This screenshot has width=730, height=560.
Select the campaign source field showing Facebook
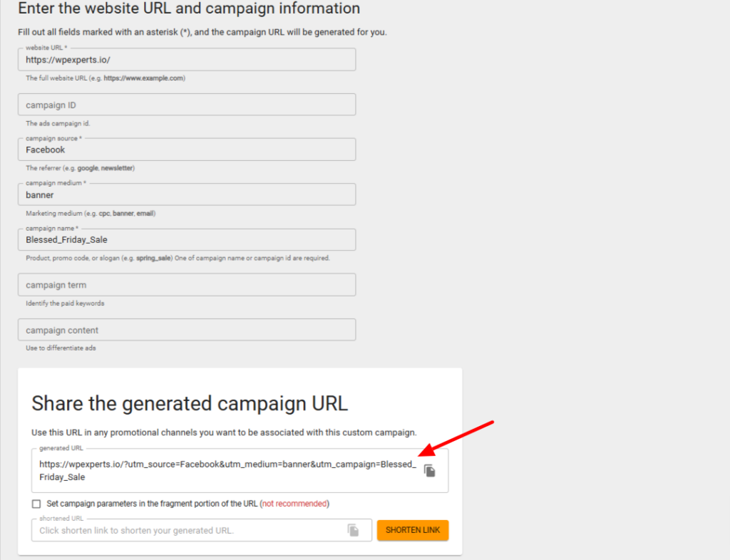tap(185, 150)
